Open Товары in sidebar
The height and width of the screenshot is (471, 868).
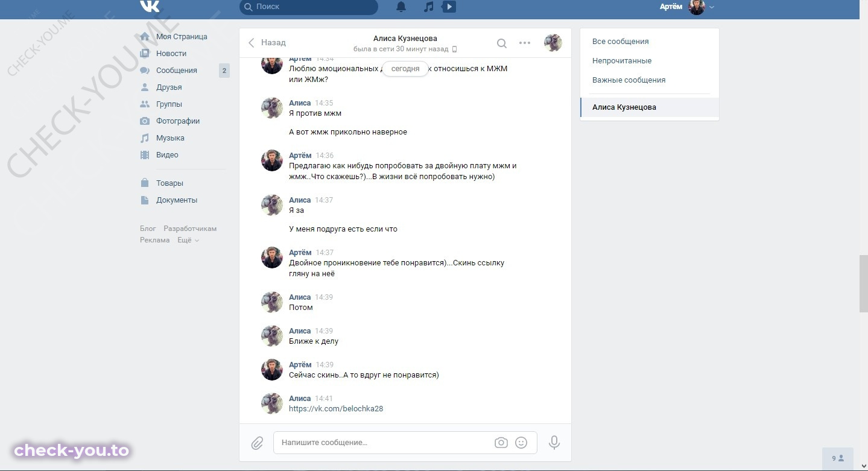tap(169, 183)
